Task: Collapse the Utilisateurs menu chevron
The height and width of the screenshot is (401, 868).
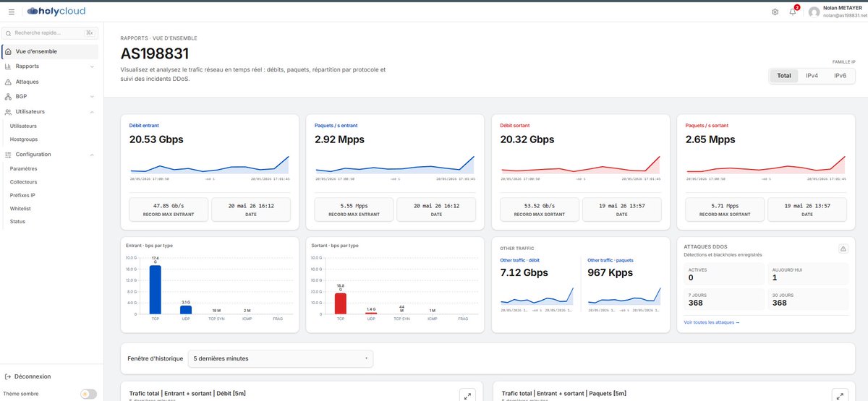Action: click(92, 112)
